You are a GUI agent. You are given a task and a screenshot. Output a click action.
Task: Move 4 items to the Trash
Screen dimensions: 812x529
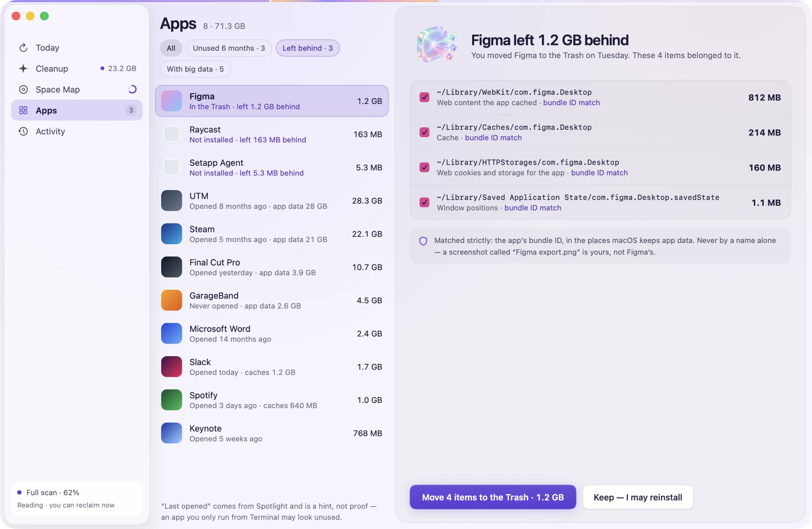click(493, 497)
